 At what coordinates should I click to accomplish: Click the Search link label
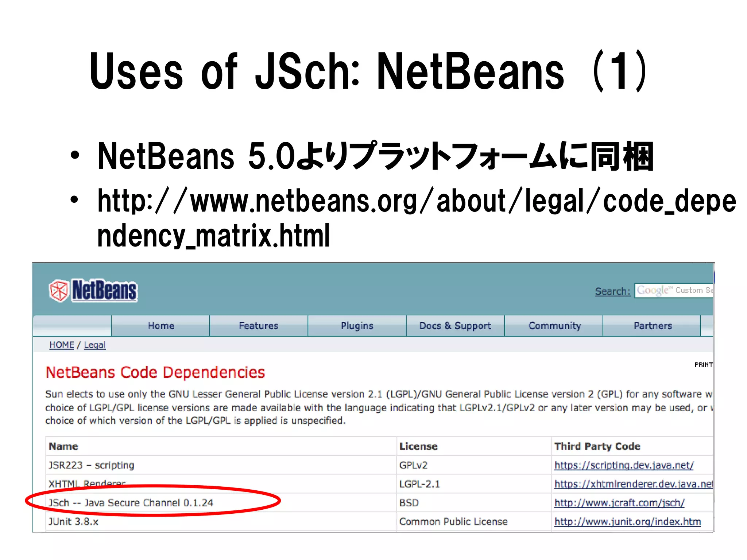pos(612,291)
